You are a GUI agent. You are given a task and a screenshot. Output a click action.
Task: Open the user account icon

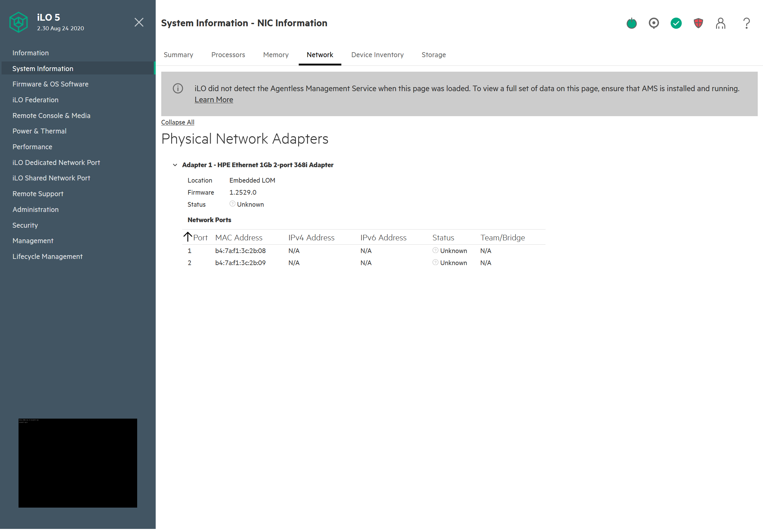[x=720, y=23]
